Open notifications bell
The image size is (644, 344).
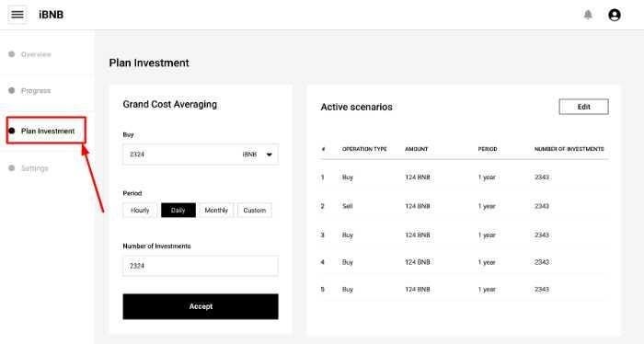pyautogui.click(x=588, y=15)
